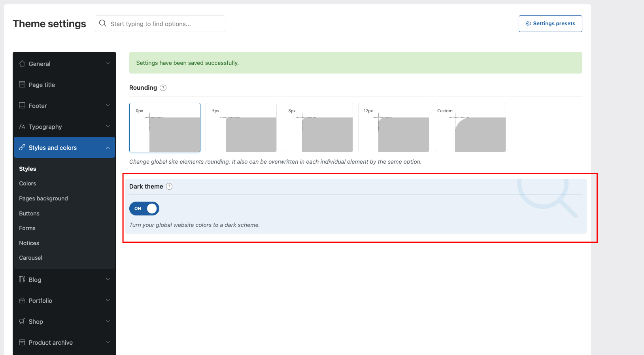The width and height of the screenshot is (644, 355).
Task: Open the Page title menu label
Action: [x=42, y=85]
